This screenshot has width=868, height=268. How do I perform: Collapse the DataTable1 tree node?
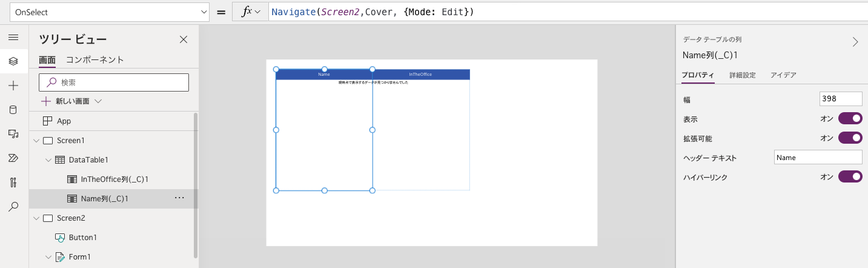coord(48,160)
